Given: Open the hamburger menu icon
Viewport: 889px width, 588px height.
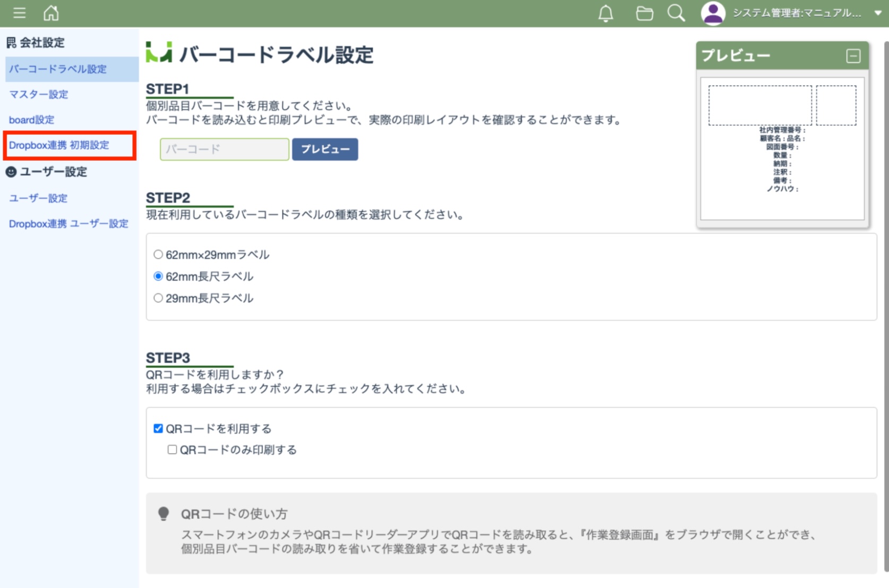Looking at the screenshot, I should [20, 13].
